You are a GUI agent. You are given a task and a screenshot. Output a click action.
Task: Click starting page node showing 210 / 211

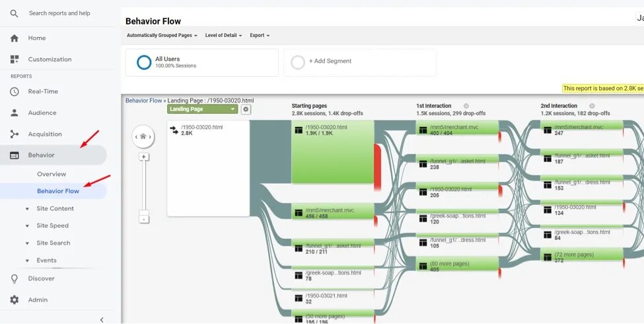click(333, 247)
